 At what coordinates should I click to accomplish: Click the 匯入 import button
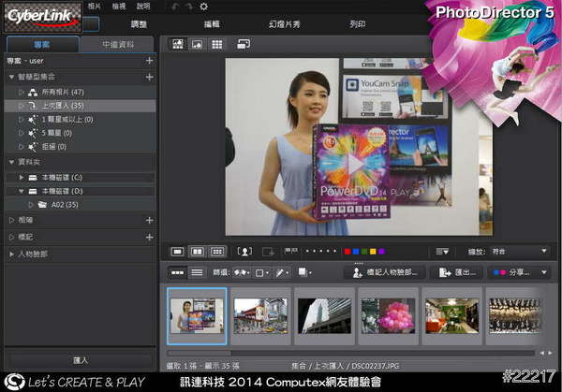(80, 359)
